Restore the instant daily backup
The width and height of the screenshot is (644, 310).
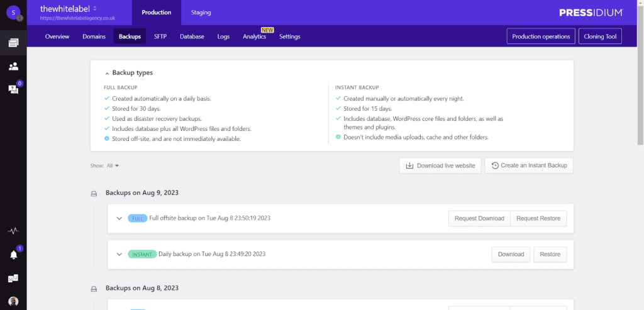[x=550, y=254]
